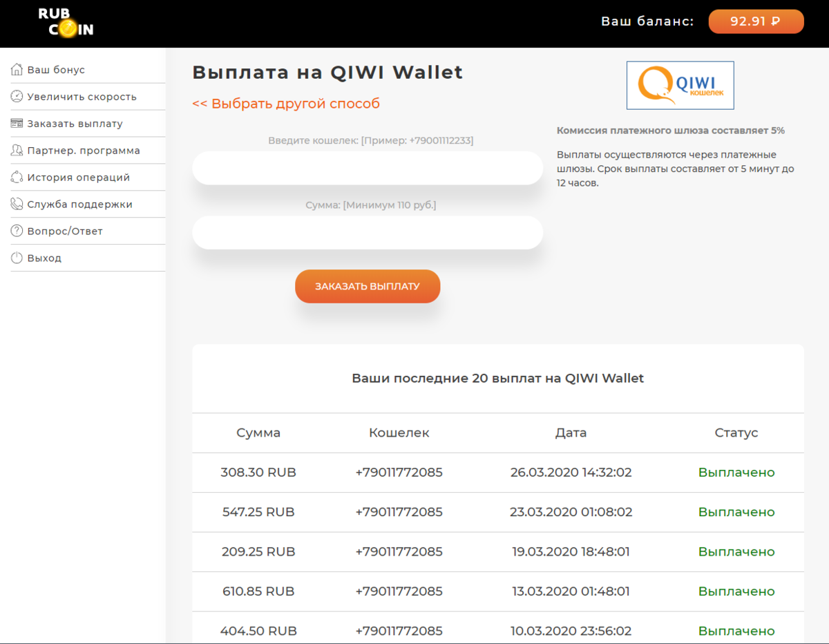Open Служба поддержки page
This screenshot has width=829, height=644.
point(80,205)
